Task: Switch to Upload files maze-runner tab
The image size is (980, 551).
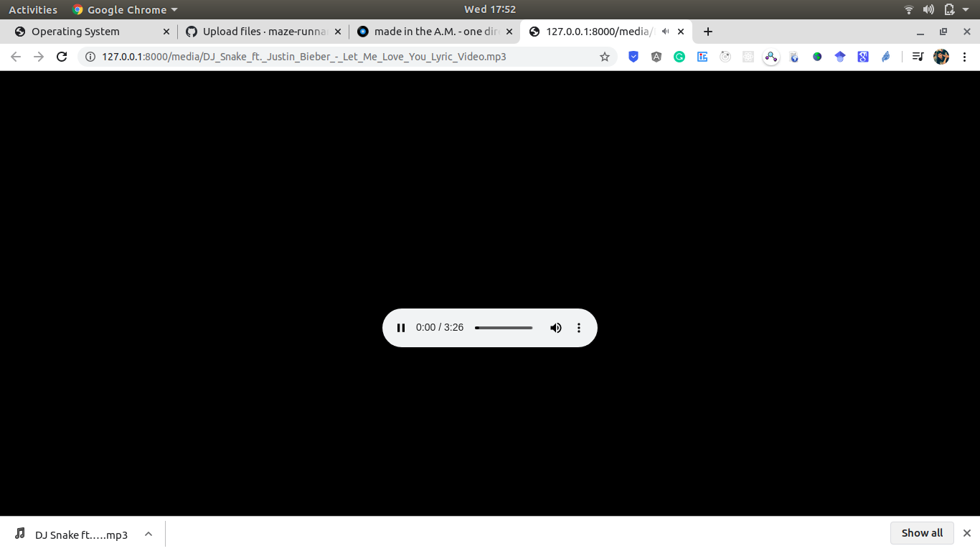Action: pos(263,32)
